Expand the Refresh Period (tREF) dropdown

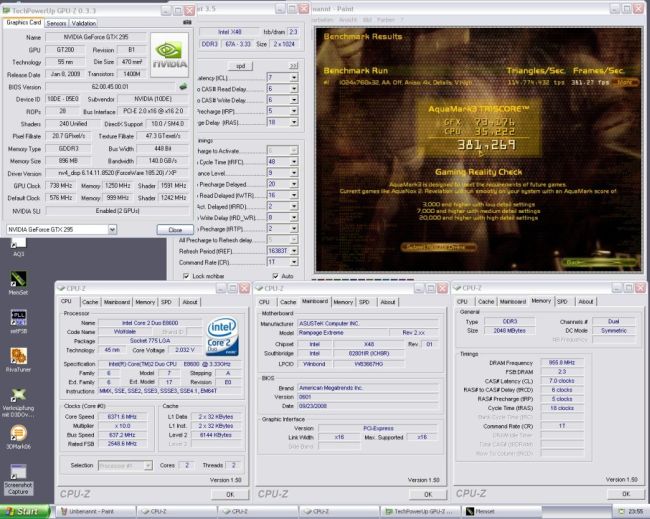click(x=294, y=251)
